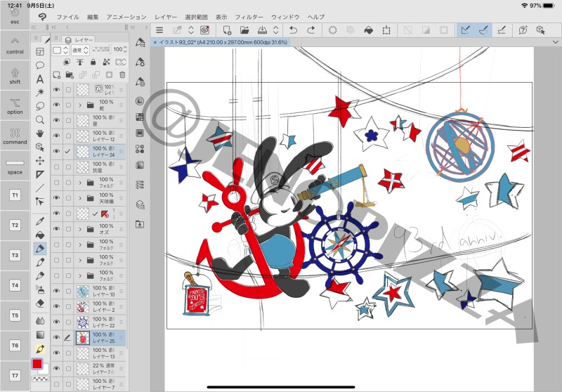Delete layer with trash icon
This screenshot has width=562, height=392.
click(122, 74)
